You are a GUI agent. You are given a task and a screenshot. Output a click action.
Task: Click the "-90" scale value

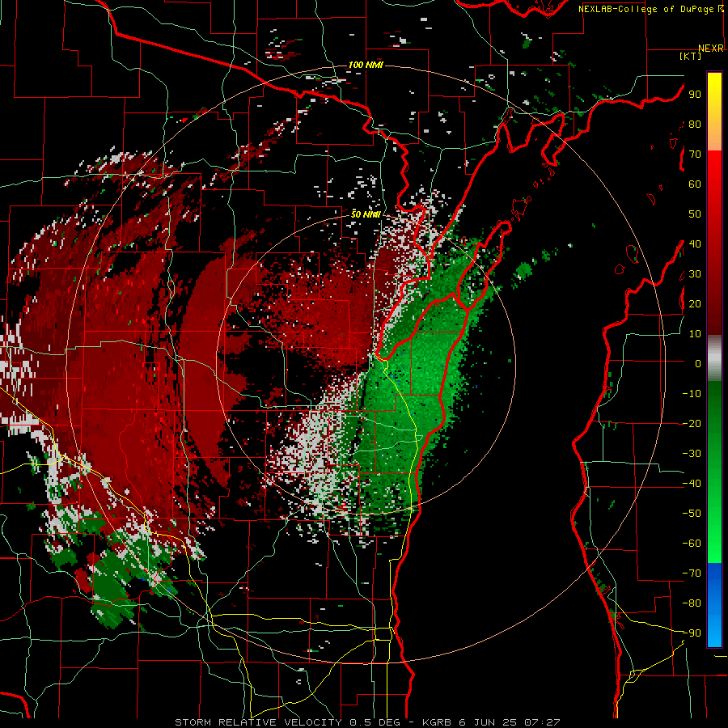point(692,633)
